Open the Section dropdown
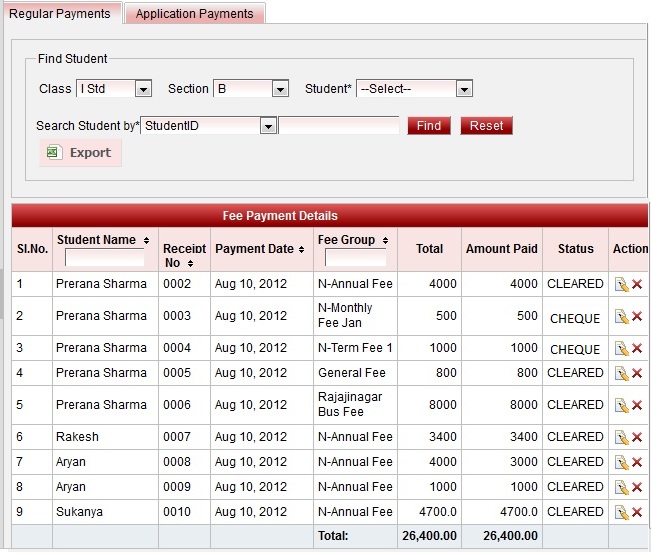 280,89
